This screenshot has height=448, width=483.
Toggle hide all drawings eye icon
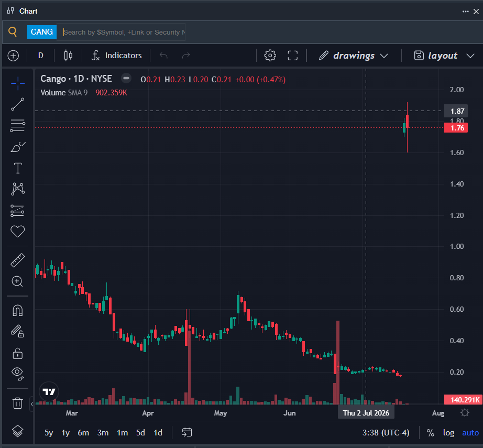coord(18,374)
